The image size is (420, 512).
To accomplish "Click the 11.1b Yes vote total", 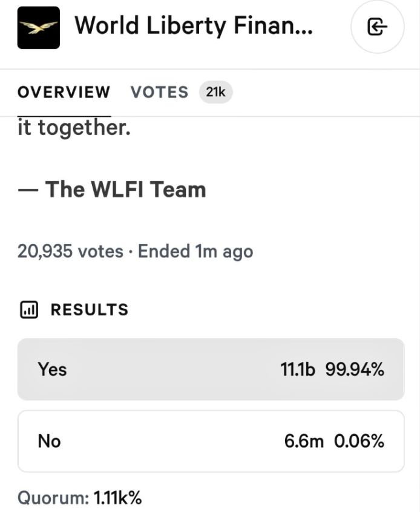I will coord(298,369).
